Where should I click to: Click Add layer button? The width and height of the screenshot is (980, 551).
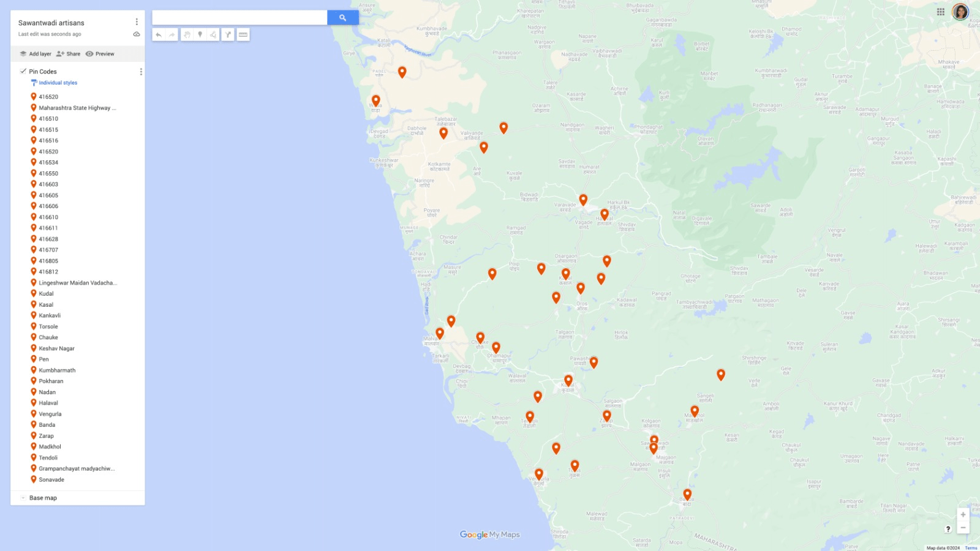(36, 54)
